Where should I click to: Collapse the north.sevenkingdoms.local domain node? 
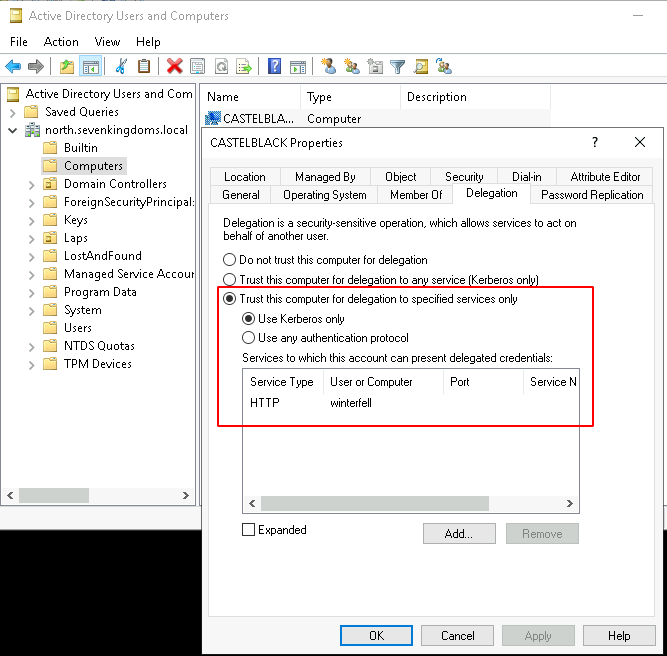tap(13, 130)
